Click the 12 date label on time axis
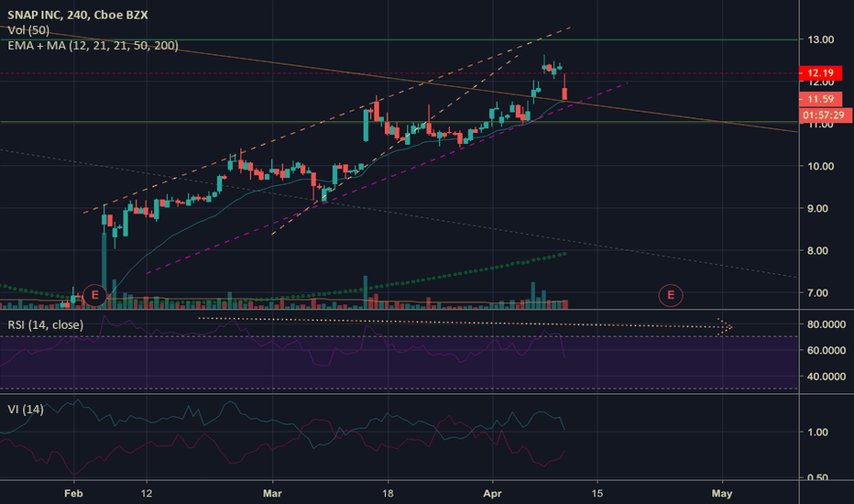 (147, 494)
